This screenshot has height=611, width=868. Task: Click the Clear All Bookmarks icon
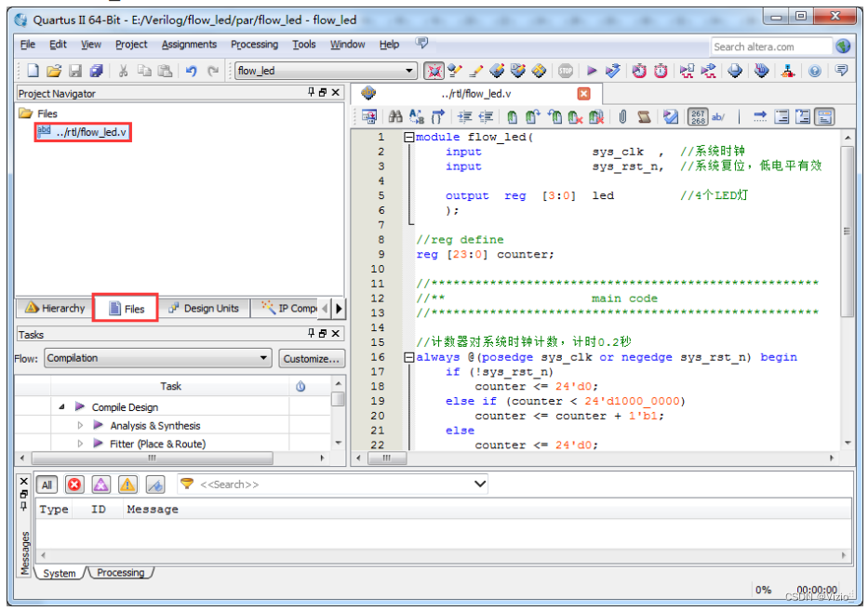tap(596, 116)
